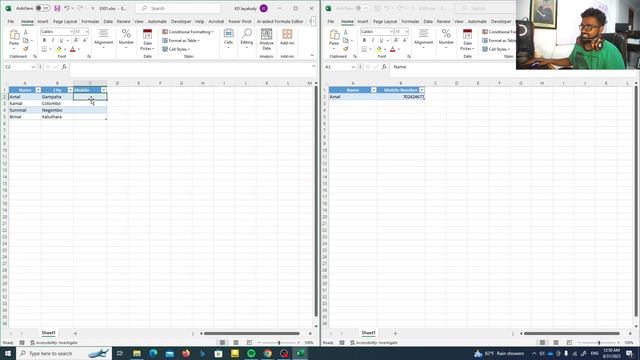This screenshot has height=360, width=640.
Task: Select cell containing Kamal
Action: pyautogui.click(x=24, y=103)
